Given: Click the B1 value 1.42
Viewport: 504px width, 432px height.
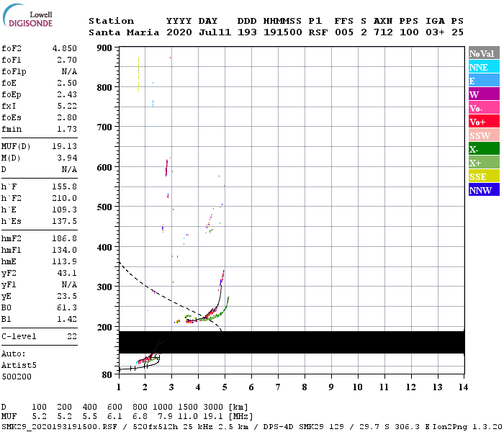Looking at the screenshot, I should tap(67, 320).
